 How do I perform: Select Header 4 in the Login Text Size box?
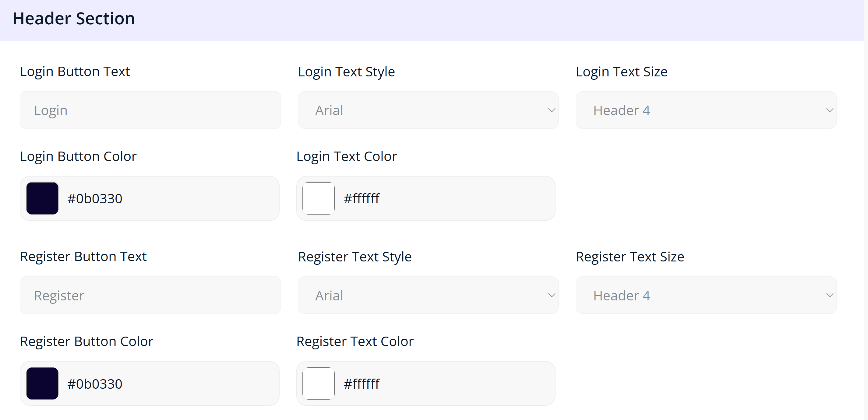tap(621, 110)
